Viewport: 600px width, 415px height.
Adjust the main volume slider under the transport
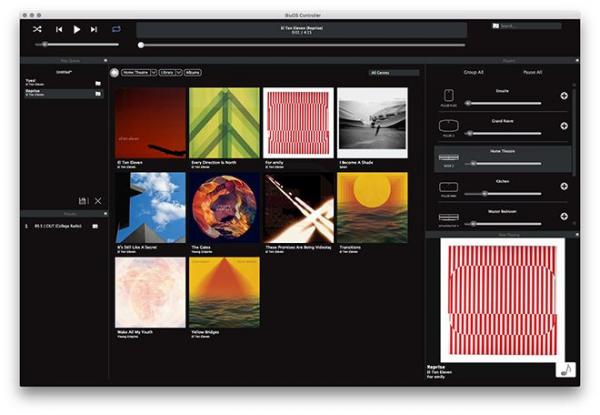(x=77, y=44)
